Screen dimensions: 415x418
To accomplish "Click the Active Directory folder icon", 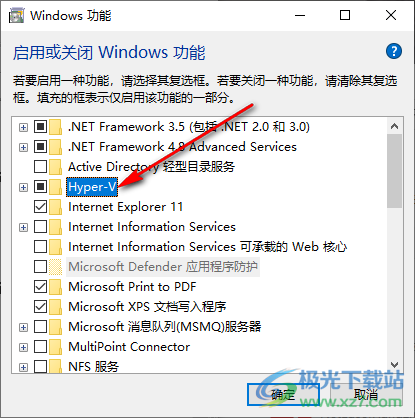I will 55,167.
